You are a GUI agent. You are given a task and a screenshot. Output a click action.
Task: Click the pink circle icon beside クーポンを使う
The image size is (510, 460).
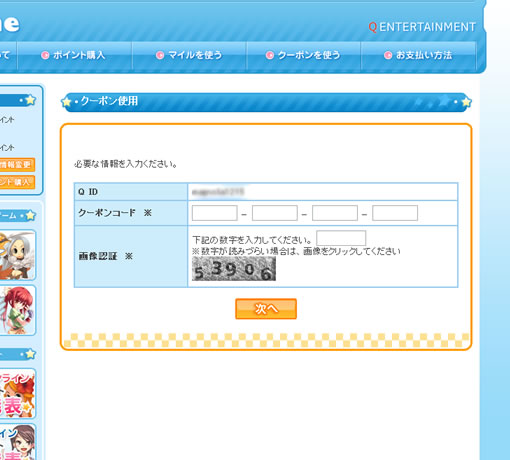pos(270,55)
